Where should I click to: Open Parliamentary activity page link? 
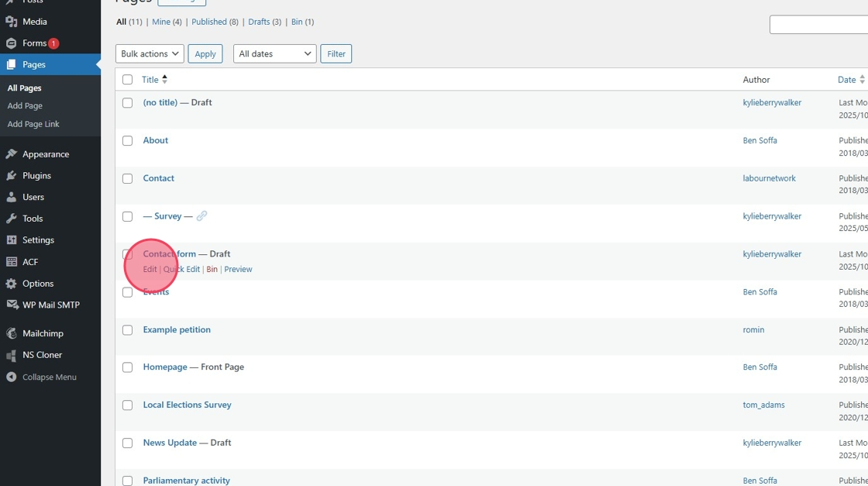[x=187, y=481]
